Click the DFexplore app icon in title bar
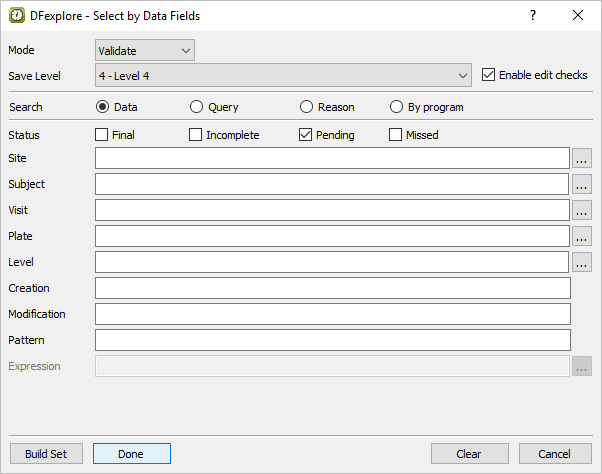This screenshot has height=474, width=602. (x=17, y=15)
